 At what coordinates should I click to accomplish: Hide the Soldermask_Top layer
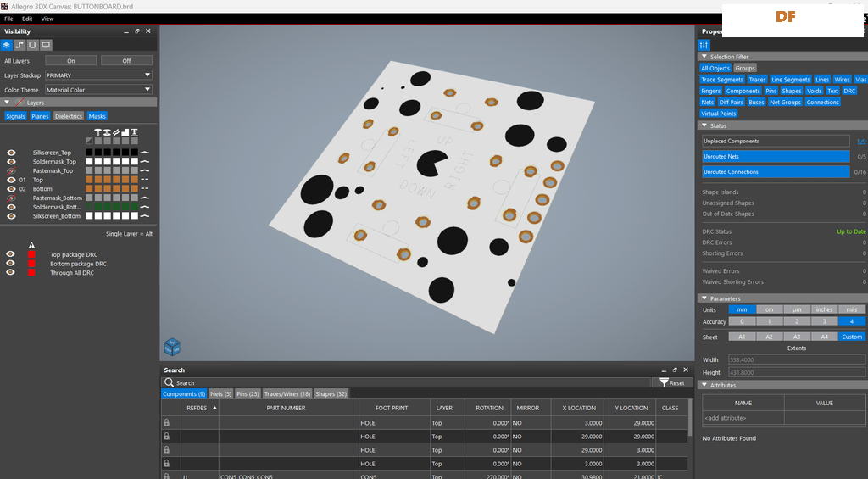tap(11, 162)
